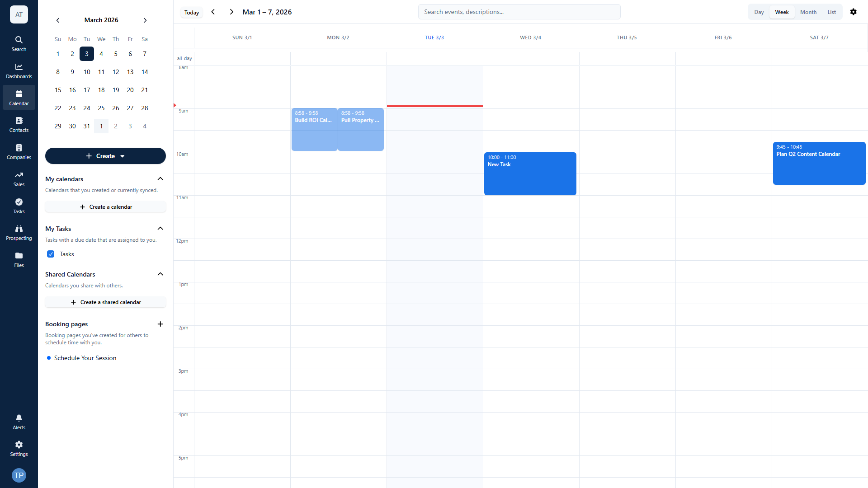The height and width of the screenshot is (488, 868).
Task: Show next month in mini calendar
Action: coord(145,20)
